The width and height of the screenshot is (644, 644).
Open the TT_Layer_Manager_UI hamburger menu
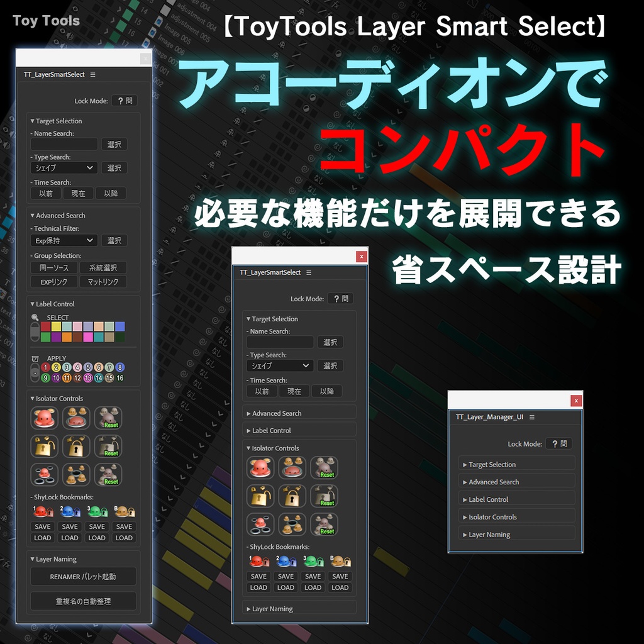point(531,417)
